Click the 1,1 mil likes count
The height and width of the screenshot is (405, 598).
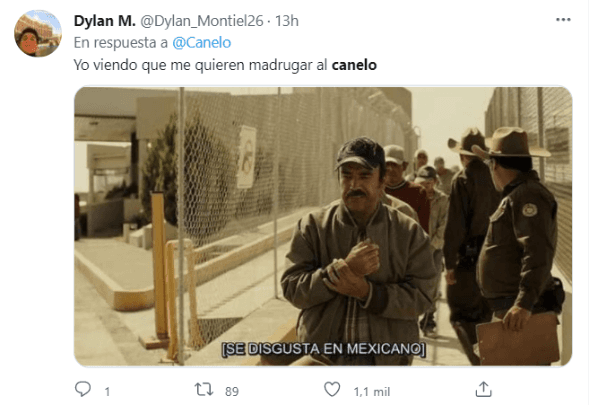[x=371, y=392]
